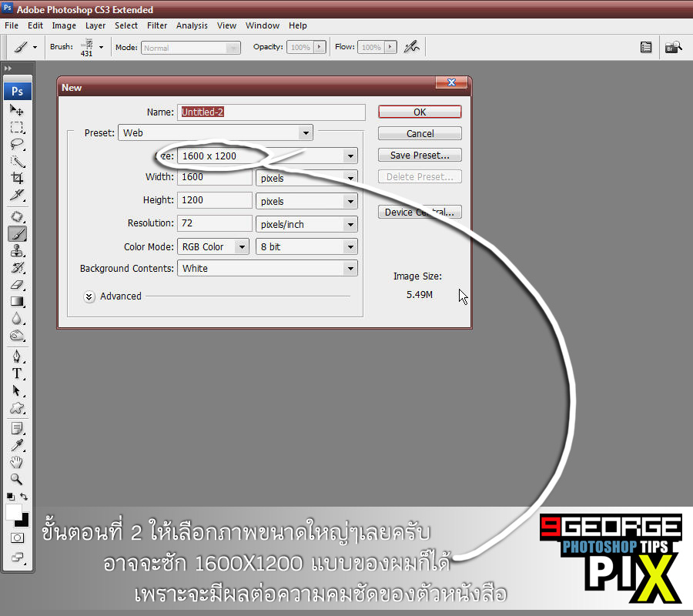The height and width of the screenshot is (616, 693).
Task: Close the New dialog with X
Action: [451, 82]
